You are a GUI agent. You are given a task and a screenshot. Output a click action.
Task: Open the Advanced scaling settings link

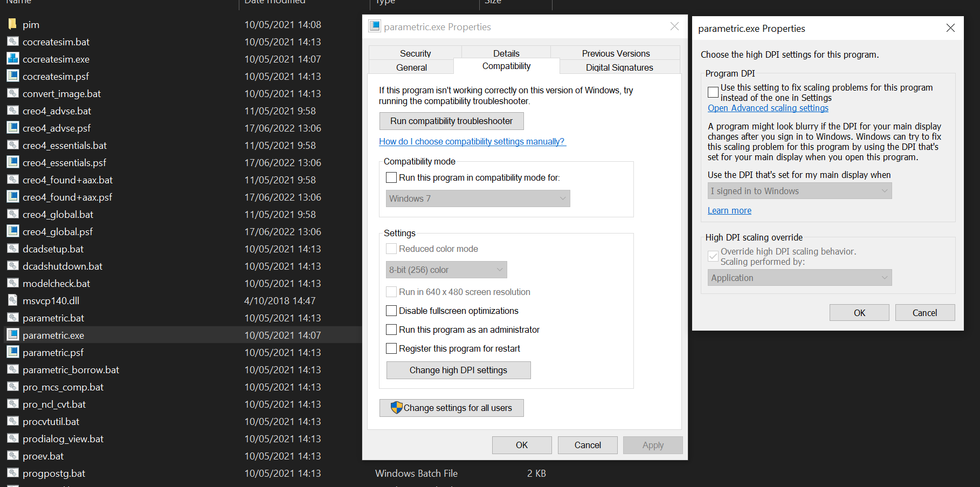point(768,108)
